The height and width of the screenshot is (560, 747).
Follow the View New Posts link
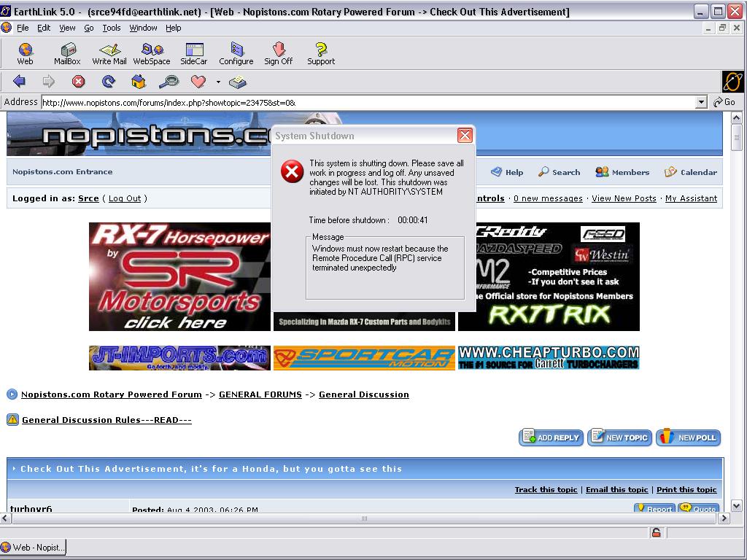(x=624, y=198)
